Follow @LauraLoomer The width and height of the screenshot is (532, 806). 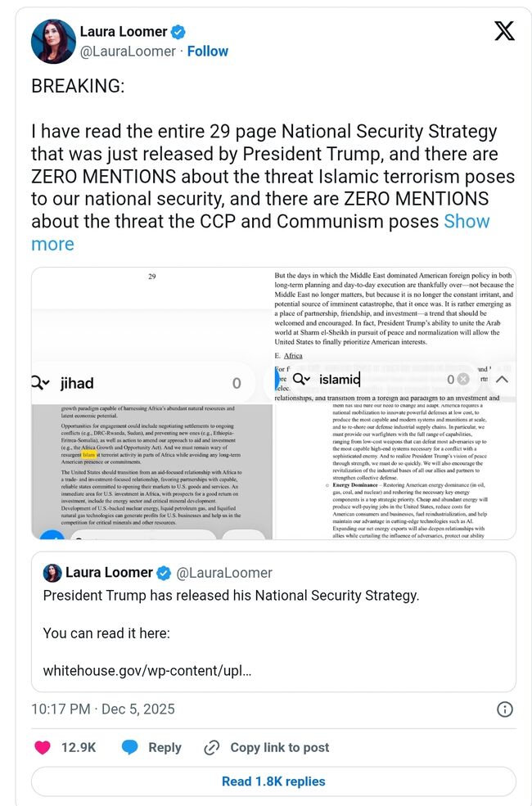click(x=207, y=52)
